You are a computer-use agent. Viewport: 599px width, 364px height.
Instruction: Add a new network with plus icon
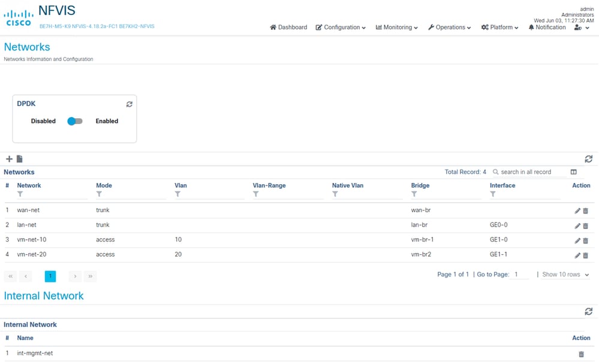[9, 159]
